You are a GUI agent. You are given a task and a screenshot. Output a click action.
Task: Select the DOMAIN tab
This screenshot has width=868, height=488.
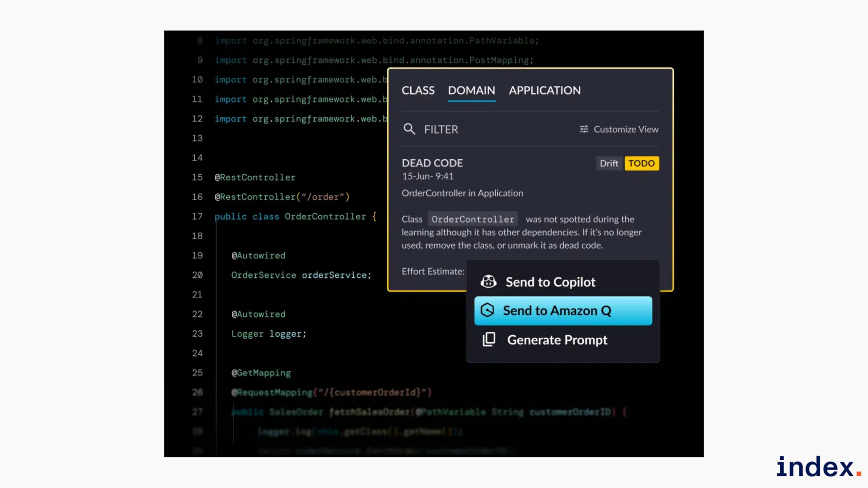471,90
